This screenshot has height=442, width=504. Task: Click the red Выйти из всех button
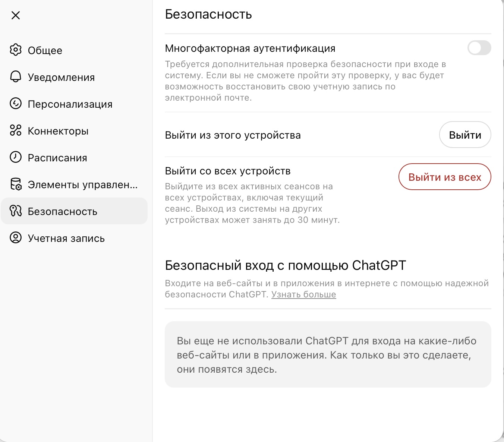click(x=445, y=177)
